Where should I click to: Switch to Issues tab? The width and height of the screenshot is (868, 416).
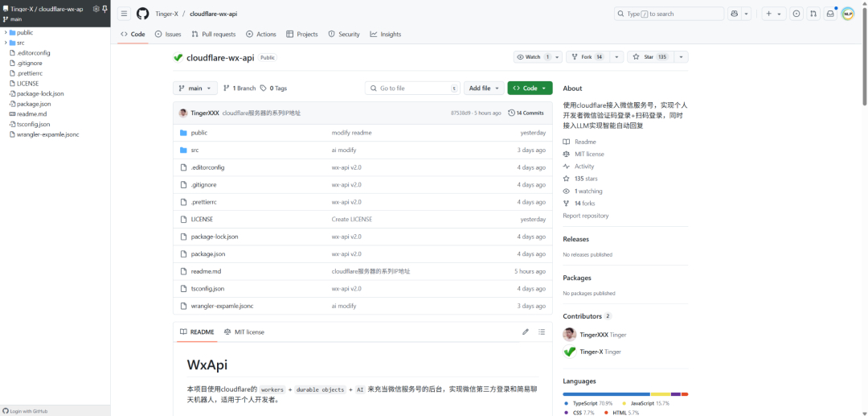click(168, 35)
